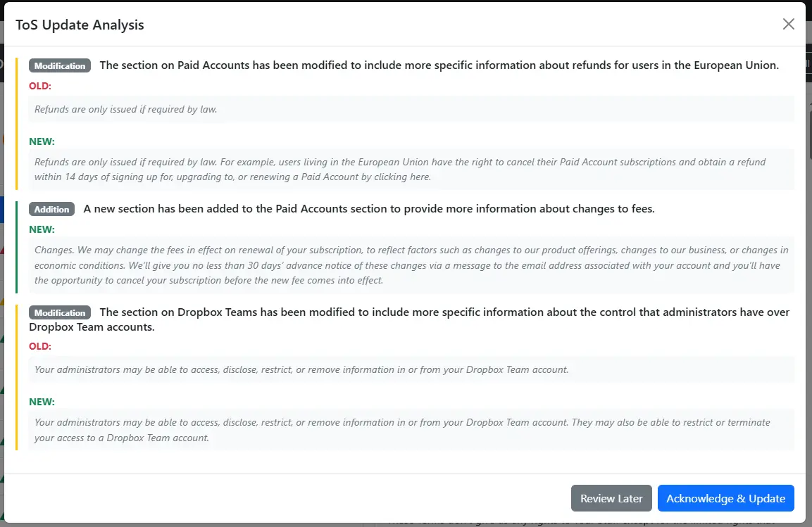
Task: Click summary 'A new section has been added to the Paid Accounts'
Action: coord(369,209)
